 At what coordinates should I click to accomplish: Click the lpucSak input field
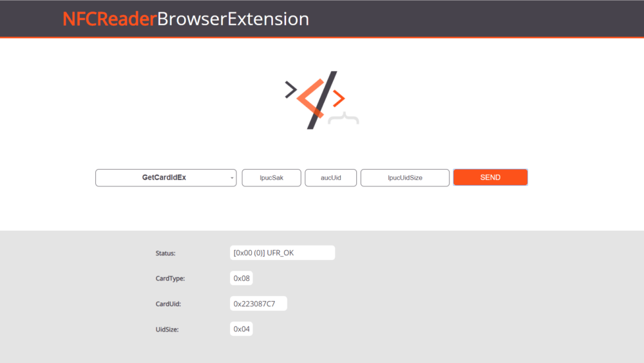click(272, 177)
